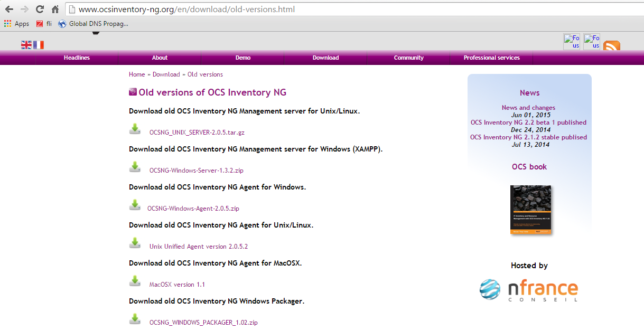The height and width of the screenshot is (330, 644).
Task: Download OCSNG-Windows-Server-1.3.2.zip link
Action: (x=196, y=171)
